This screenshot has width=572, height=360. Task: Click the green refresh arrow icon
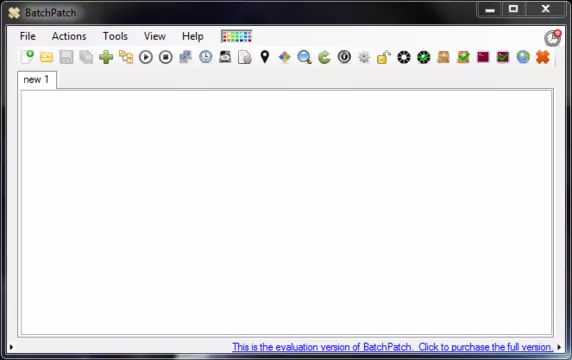click(324, 57)
